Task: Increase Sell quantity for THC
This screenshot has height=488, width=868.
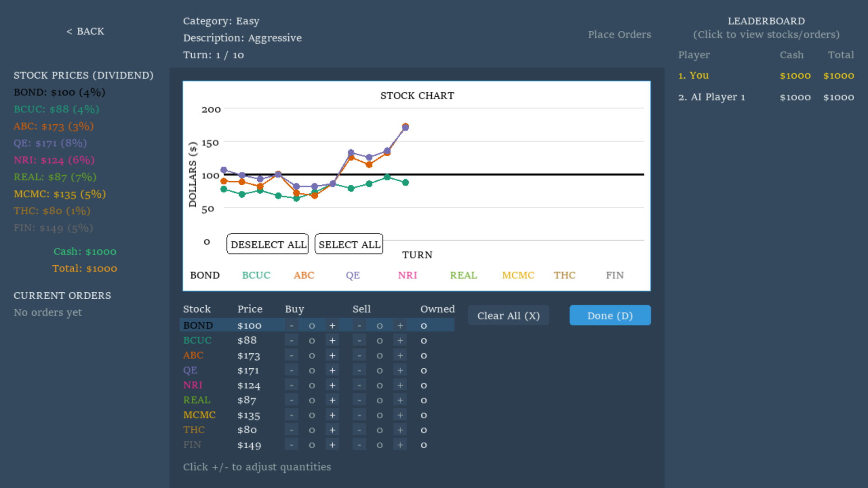Action: [x=400, y=430]
